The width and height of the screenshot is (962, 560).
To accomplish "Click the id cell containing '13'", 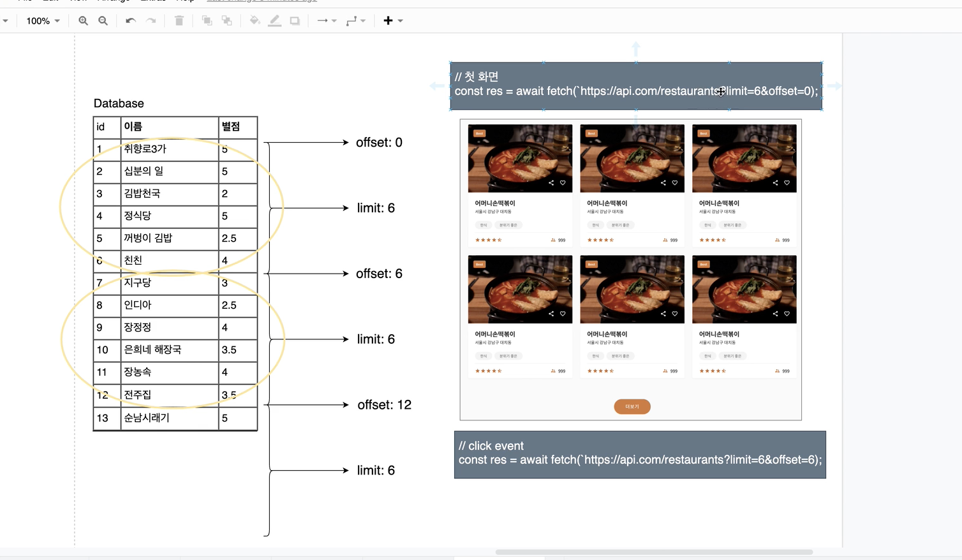I will 107,418.
